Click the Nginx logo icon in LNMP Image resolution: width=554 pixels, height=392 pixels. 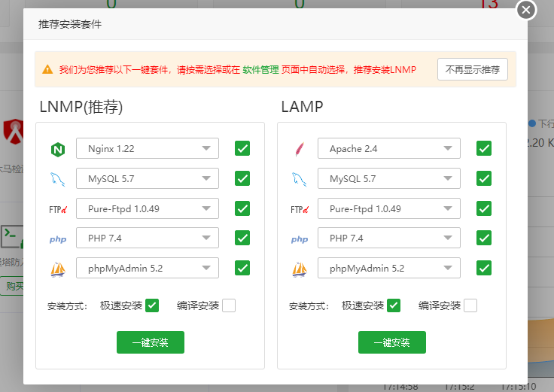tap(58, 150)
